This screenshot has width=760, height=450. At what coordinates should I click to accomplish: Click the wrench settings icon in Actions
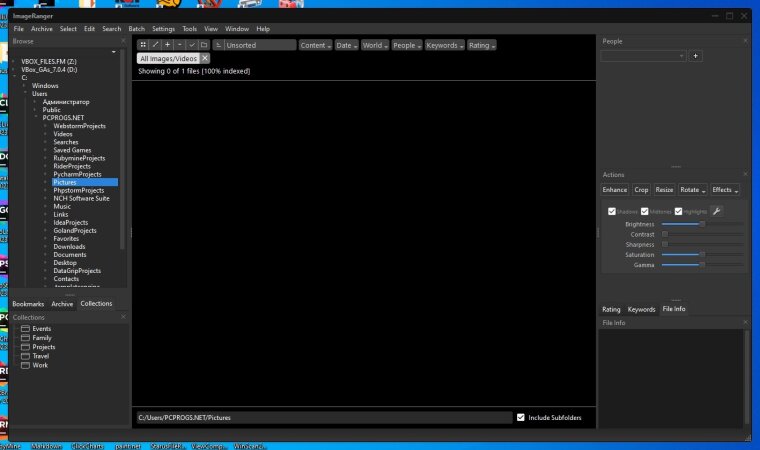click(716, 211)
